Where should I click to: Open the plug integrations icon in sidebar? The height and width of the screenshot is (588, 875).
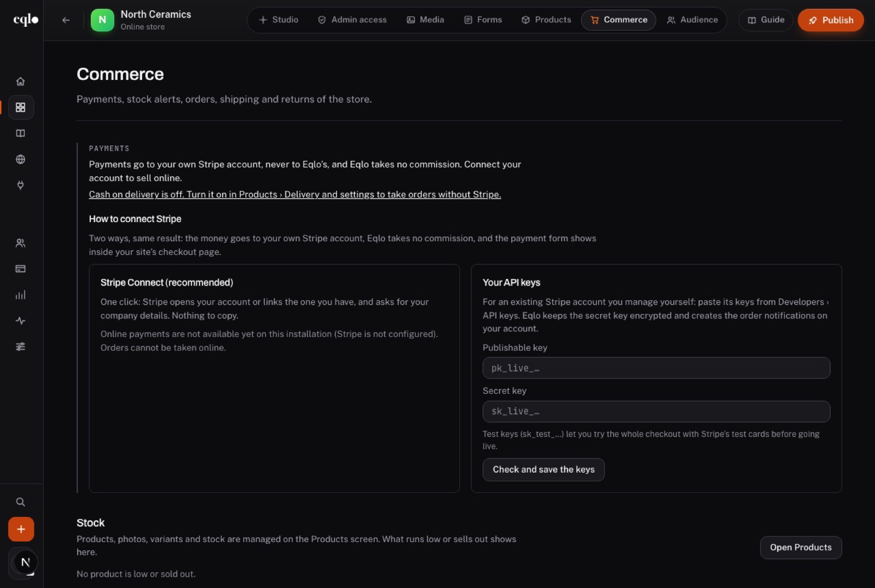pyautogui.click(x=21, y=185)
